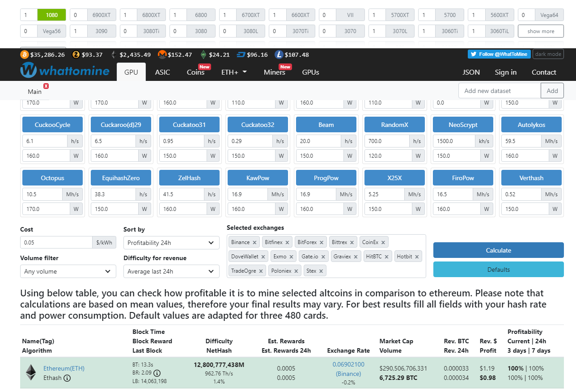Viewport: 576px width, 392px height.
Task: Remove the HitBTC exchange tag
Action: (387, 257)
